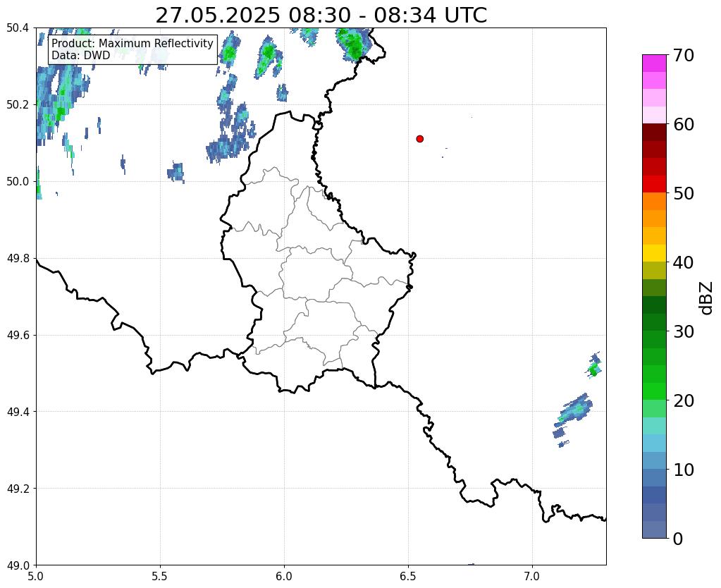Click the 5.0 longitude axis label
721x588 pixels.
point(36,576)
